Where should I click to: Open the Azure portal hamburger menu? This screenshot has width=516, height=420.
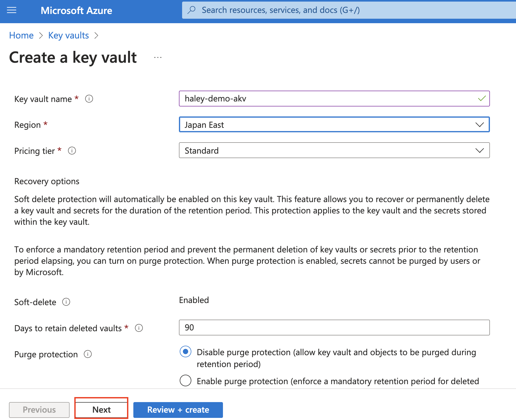tap(11, 10)
